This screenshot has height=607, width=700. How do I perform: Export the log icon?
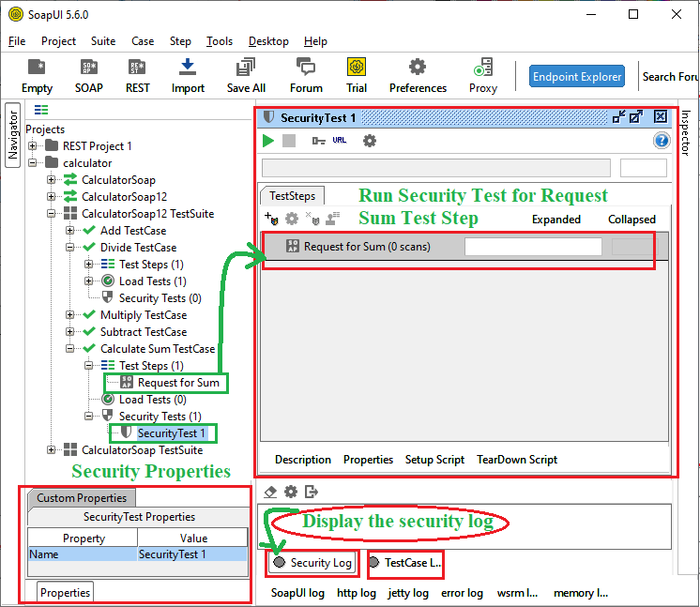[312, 492]
